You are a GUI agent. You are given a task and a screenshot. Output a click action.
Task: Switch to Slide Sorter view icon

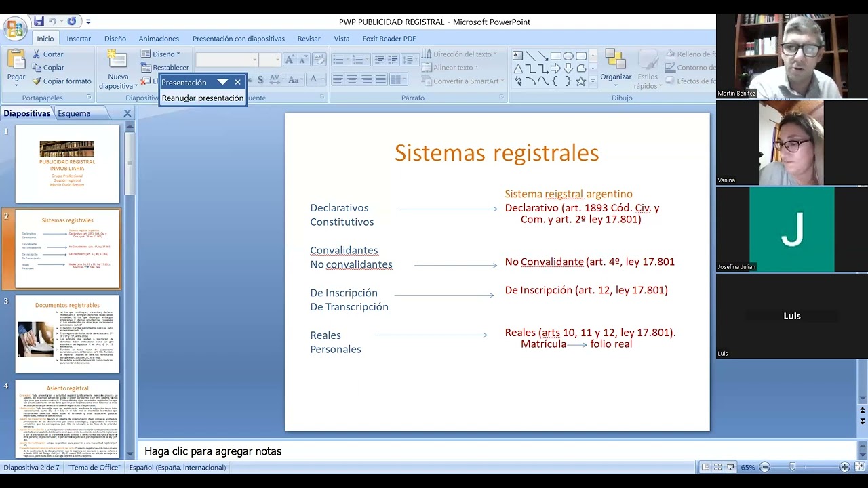point(718,467)
